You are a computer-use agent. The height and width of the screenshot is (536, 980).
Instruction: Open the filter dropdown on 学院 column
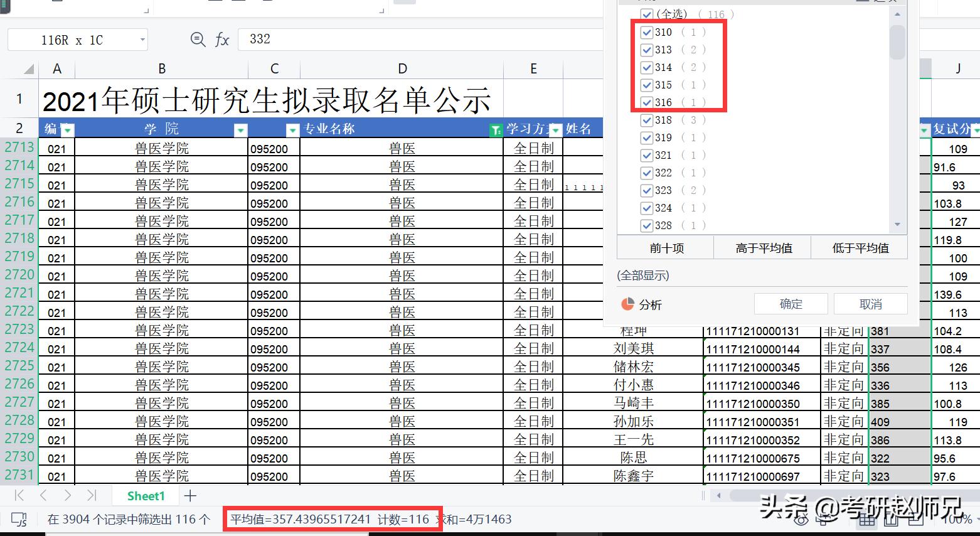pyautogui.click(x=241, y=131)
